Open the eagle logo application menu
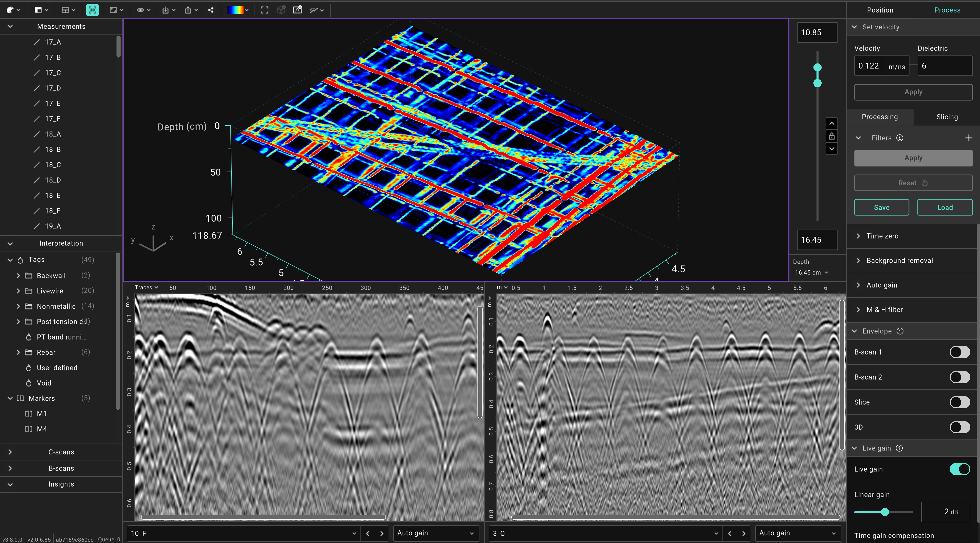This screenshot has width=980, height=543. [13, 10]
